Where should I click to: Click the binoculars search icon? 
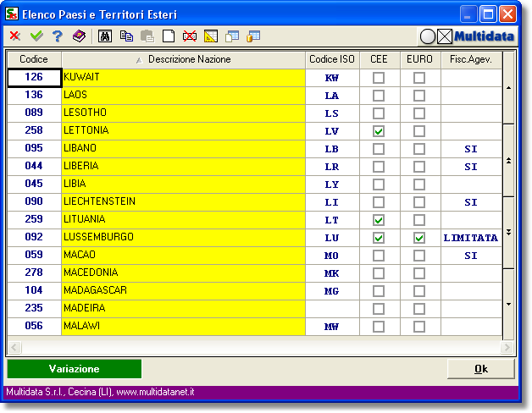(105, 36)
